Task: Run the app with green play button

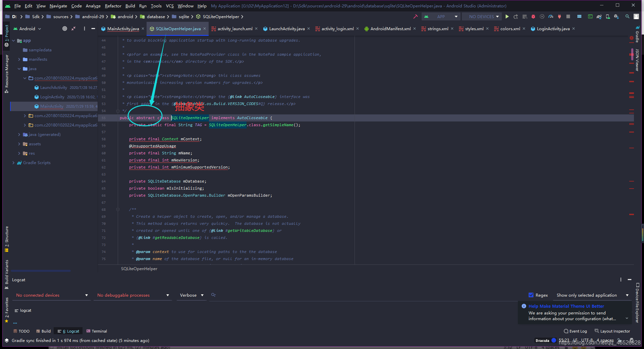Action: [507, 16]
